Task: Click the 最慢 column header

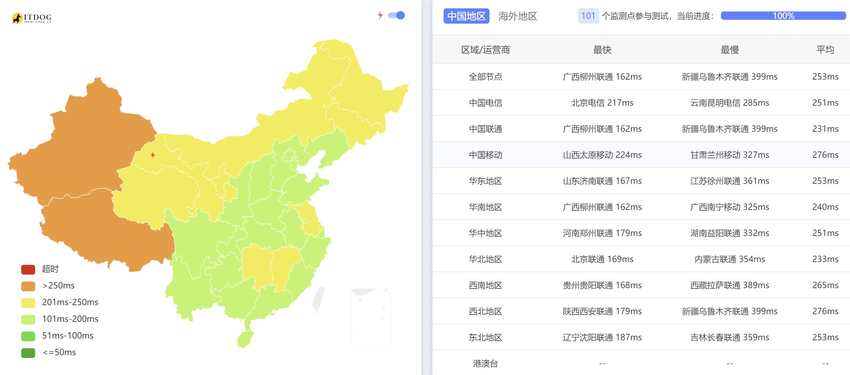Action: coord(729,50)
